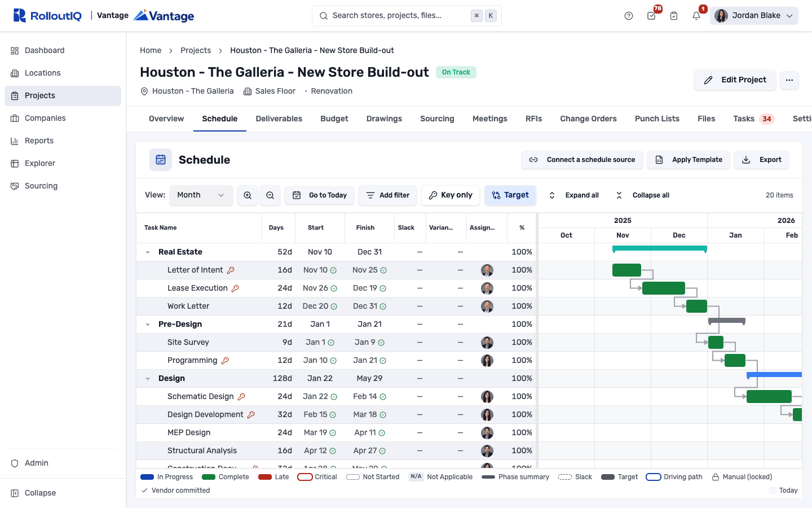Collapse all schedule items
The height and width of the screenshot is (508, 812).
(642, 195)
